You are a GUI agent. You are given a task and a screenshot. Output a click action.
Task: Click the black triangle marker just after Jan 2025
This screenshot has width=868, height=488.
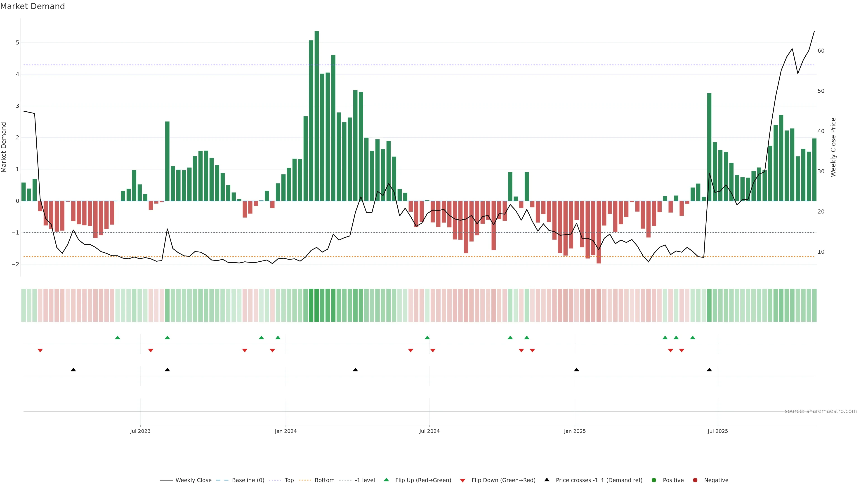pos(577,370)
